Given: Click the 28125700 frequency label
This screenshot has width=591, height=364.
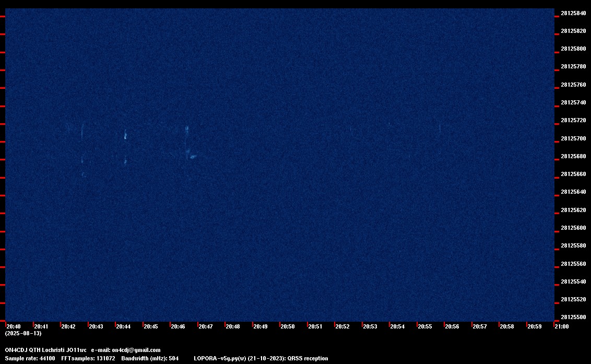Looking at the screenshot, I should 573,138.
